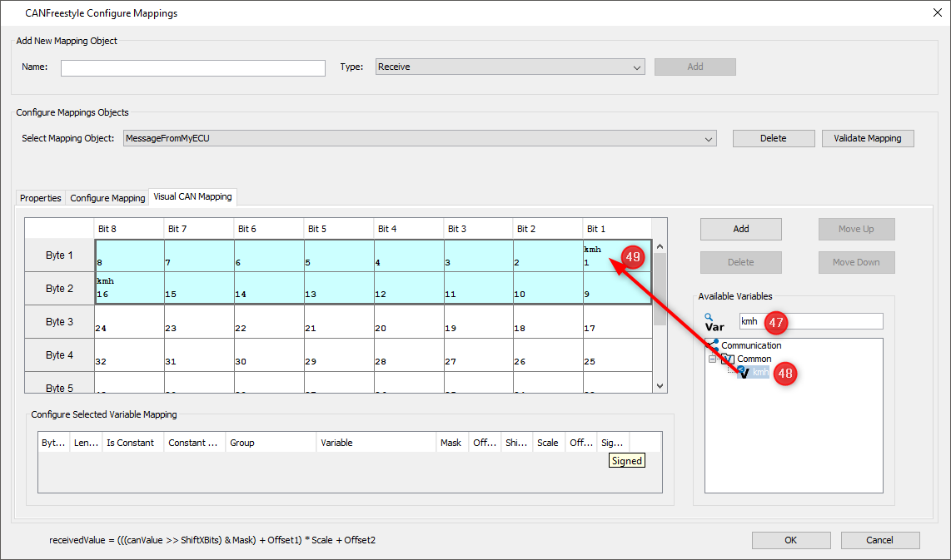Confirm the dialog with OK
Viewport: 951px width, 560px height.
790,540
